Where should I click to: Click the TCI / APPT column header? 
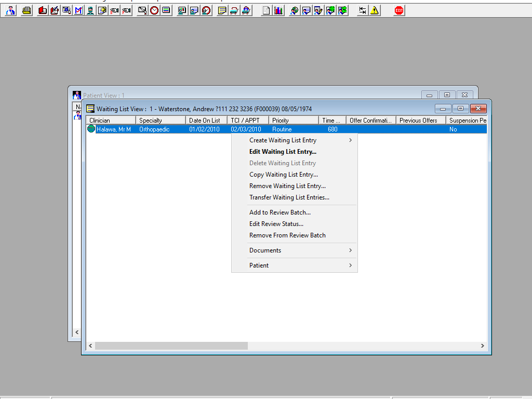[248, 121]
